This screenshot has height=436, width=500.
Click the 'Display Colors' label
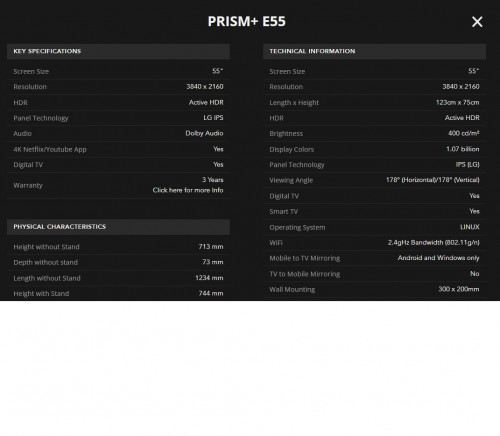click(x=292, y=149)
